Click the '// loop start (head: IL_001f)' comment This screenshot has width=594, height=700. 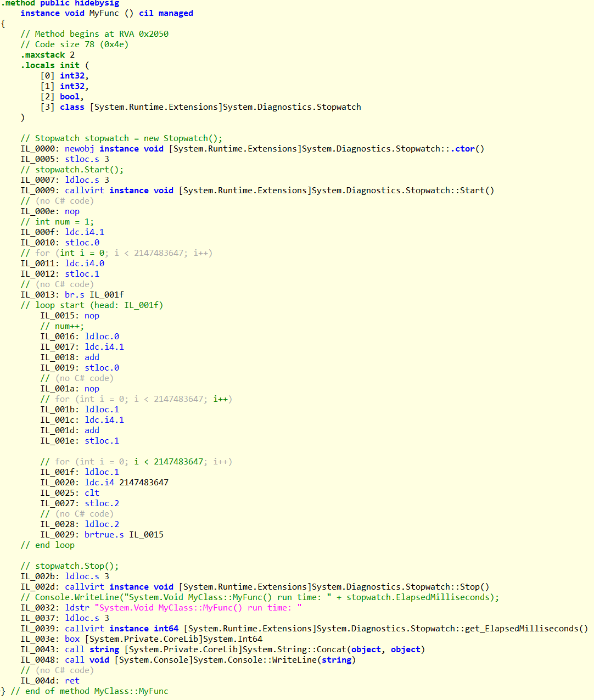pyautogui.click(x=92, y=305)
